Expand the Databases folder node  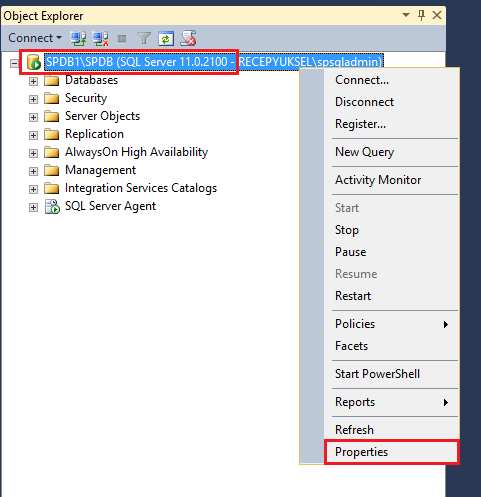coord(33,81)
